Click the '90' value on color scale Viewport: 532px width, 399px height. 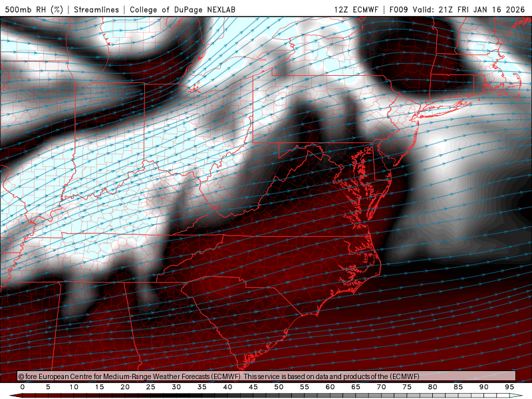point(484,387)
